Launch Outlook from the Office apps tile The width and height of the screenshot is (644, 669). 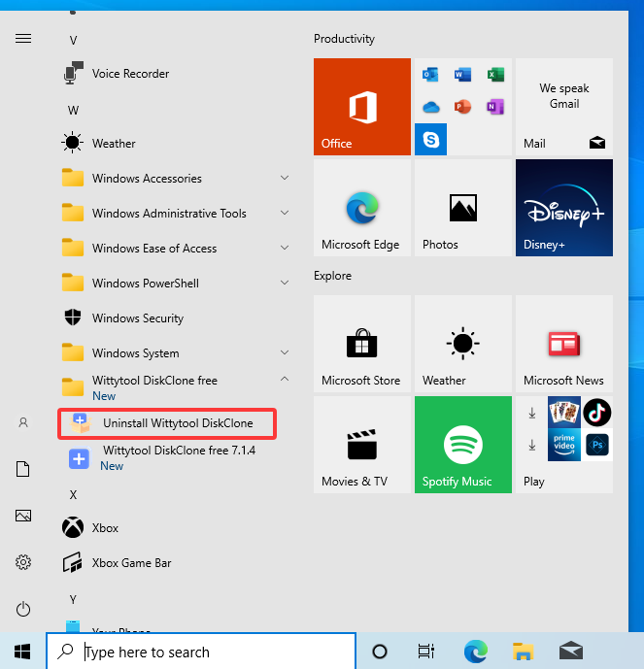tap(430, 74)
